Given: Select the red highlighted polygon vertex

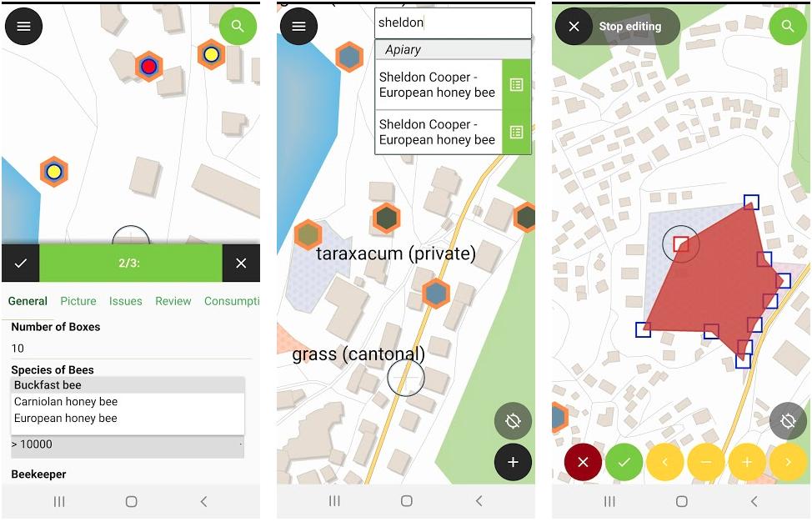Looking at the screenshot, I should coord(681,244).
